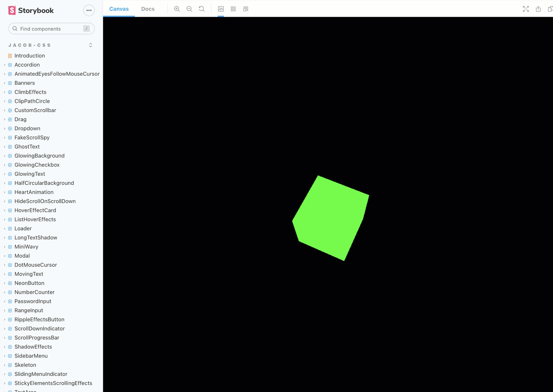Click the GlowingCheckbox component icon

pyautogui.click(x=10, y=165)
